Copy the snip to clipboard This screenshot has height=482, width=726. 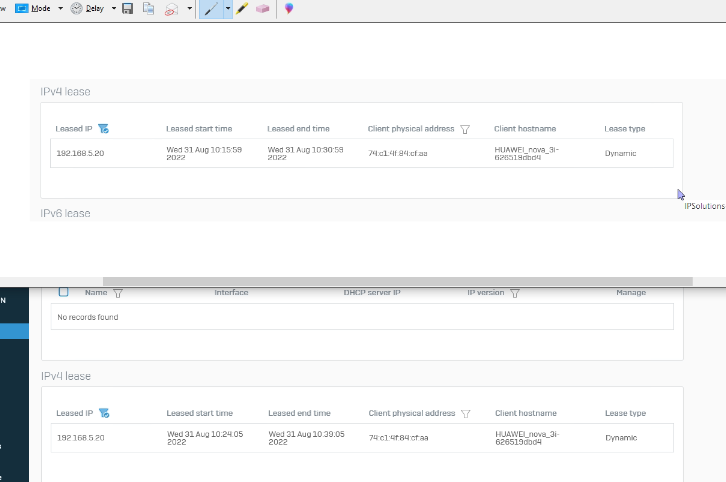coord(149,8)
